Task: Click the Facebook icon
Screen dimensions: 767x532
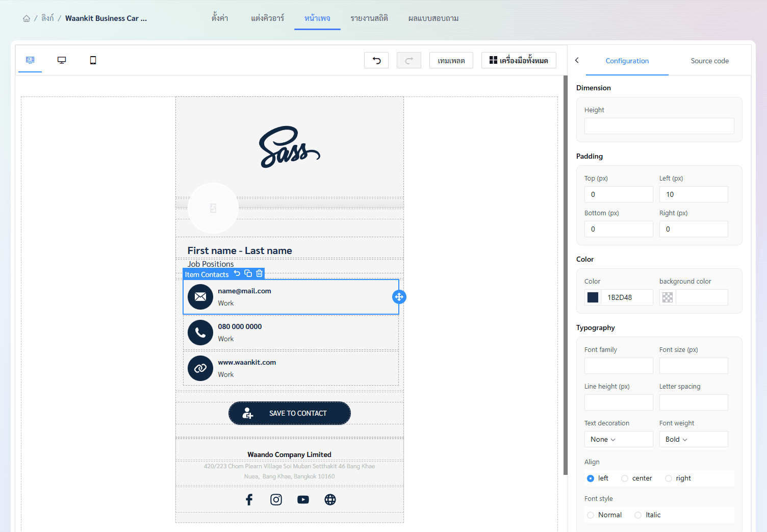Action: coord(249,499)
